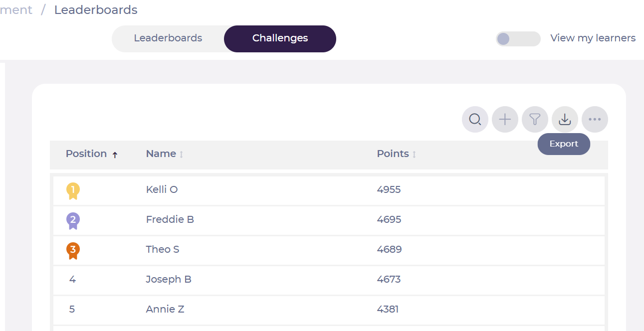The height and width of the screenshot is (331, 644).
Task: Sort by the Position column arrow
Action: click(x=115, y=155)
